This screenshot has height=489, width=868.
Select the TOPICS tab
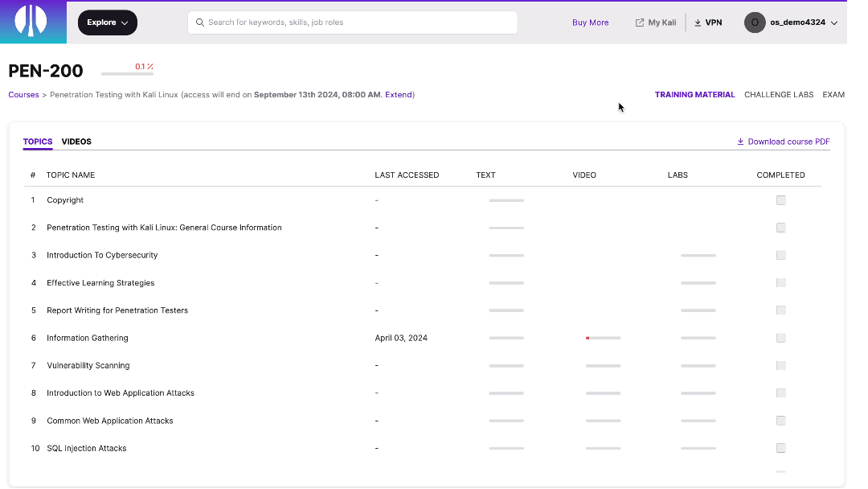pyautogui.click(x=37, y=142)
